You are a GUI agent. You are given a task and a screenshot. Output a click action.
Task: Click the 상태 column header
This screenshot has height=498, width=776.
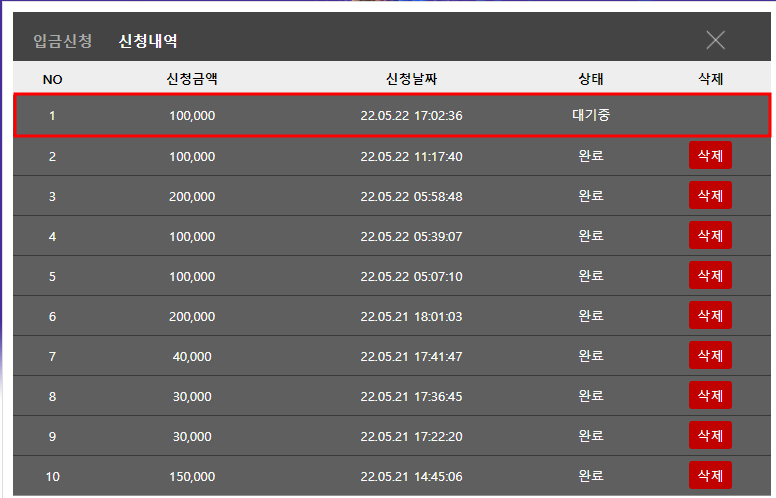click(x=591, y=79)
